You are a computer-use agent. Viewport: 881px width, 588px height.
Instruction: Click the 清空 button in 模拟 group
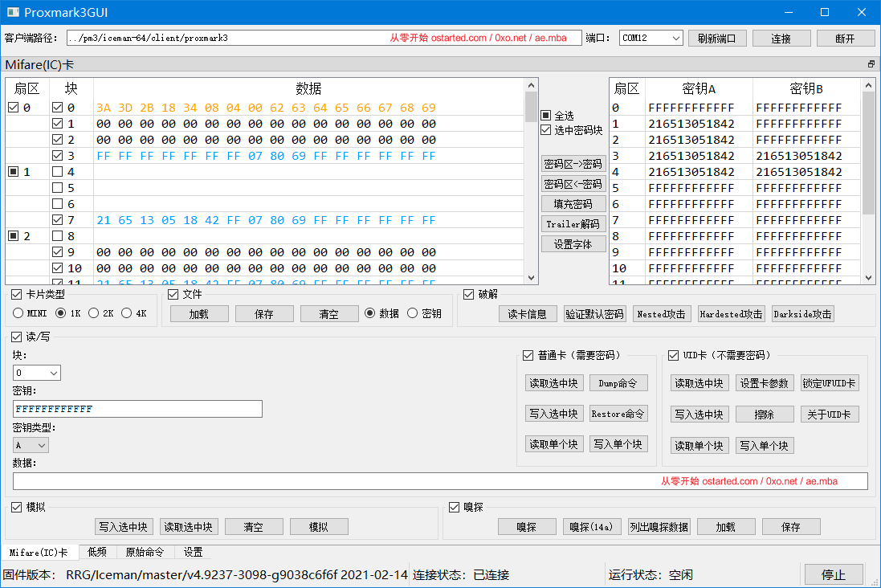pos(254,527)
